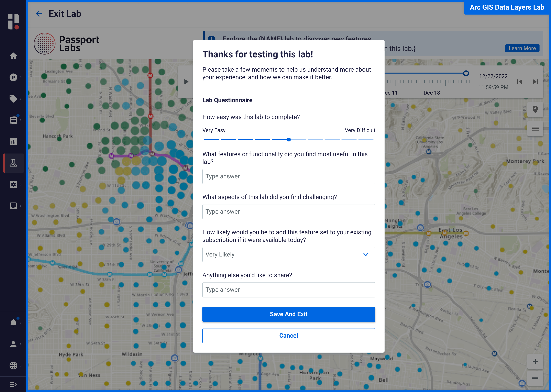Click Learn More in banner

coord(522,48)
